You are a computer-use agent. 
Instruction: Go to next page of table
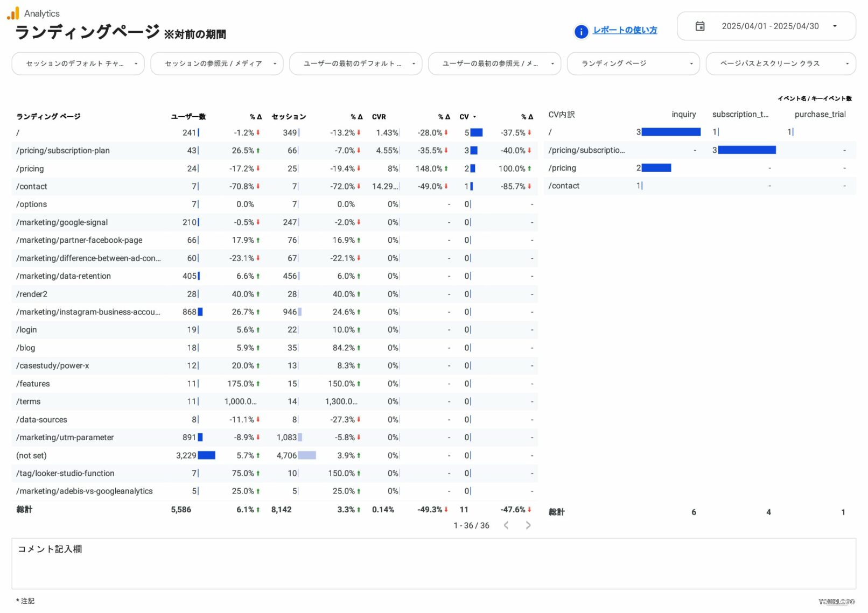[x=528, y=525]
